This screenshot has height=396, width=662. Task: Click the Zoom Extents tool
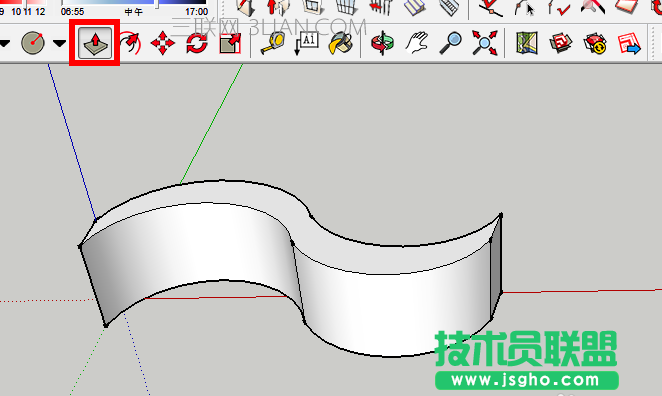point(485,43)
